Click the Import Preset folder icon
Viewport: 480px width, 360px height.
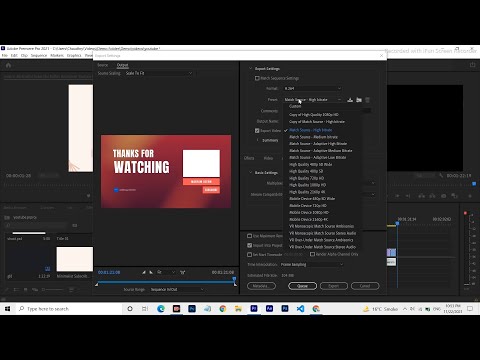359,100
